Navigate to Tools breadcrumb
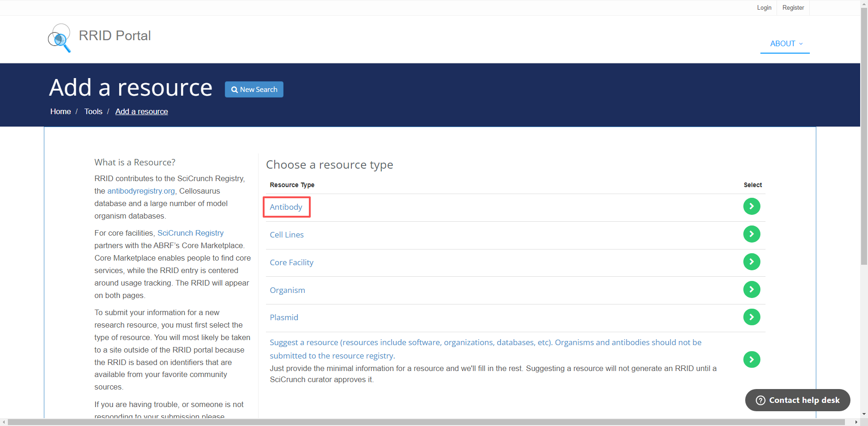The height and width of the screenshot is (426, 868). click(x=93, y=111)
